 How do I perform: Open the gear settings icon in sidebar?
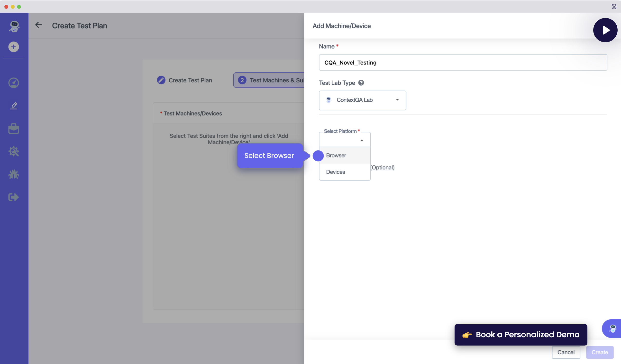point(14,151)
